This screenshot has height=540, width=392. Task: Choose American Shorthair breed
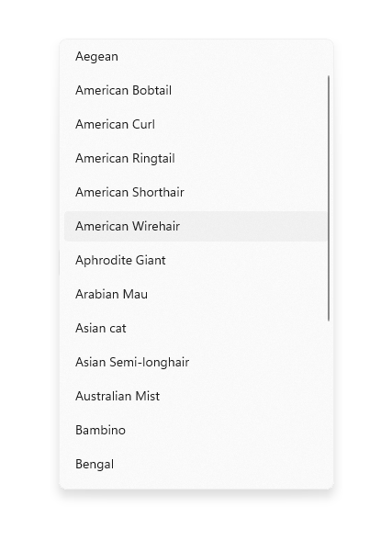click(x=196, y=192)
